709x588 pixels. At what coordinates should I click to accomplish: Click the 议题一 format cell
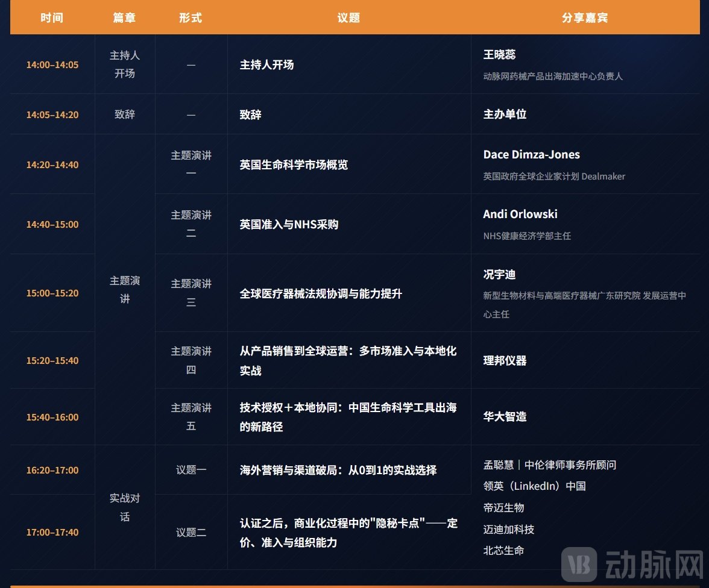coord(191,470)
